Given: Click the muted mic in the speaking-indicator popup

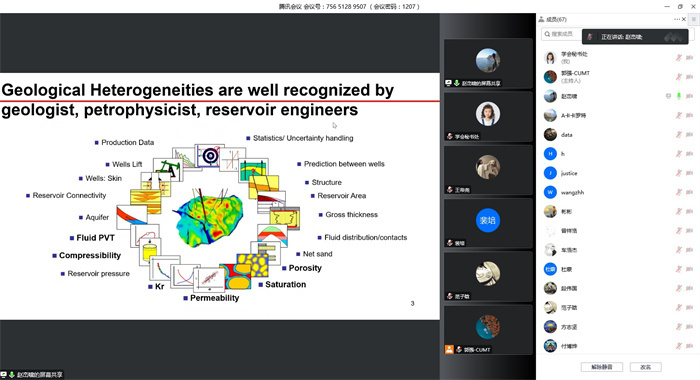Looking at the screenshot, I should click(590, 37).
